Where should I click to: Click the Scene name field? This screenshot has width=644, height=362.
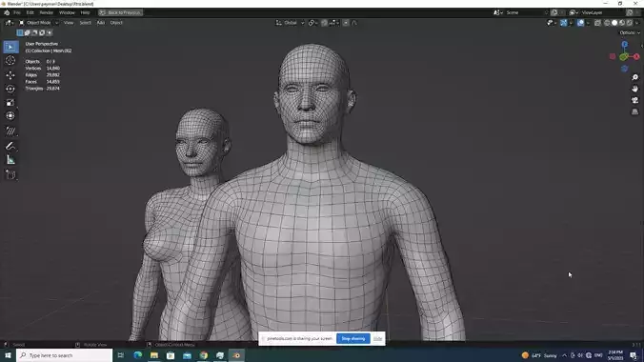523,12
